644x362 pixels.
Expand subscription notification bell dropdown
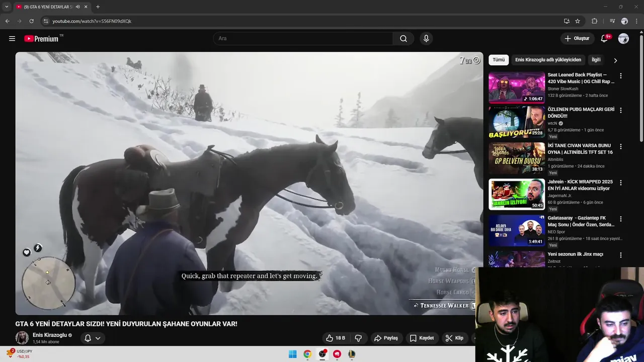click(x=93, y=338)
